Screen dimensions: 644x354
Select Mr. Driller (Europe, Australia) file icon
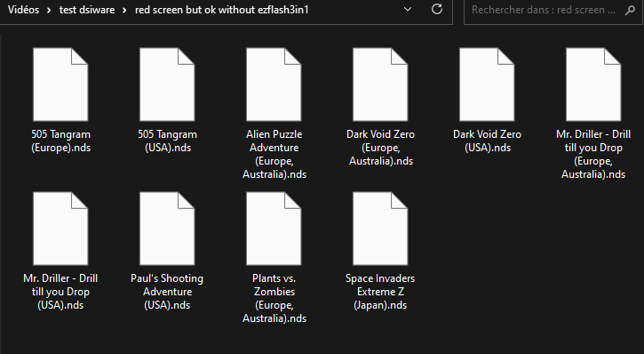593,84
